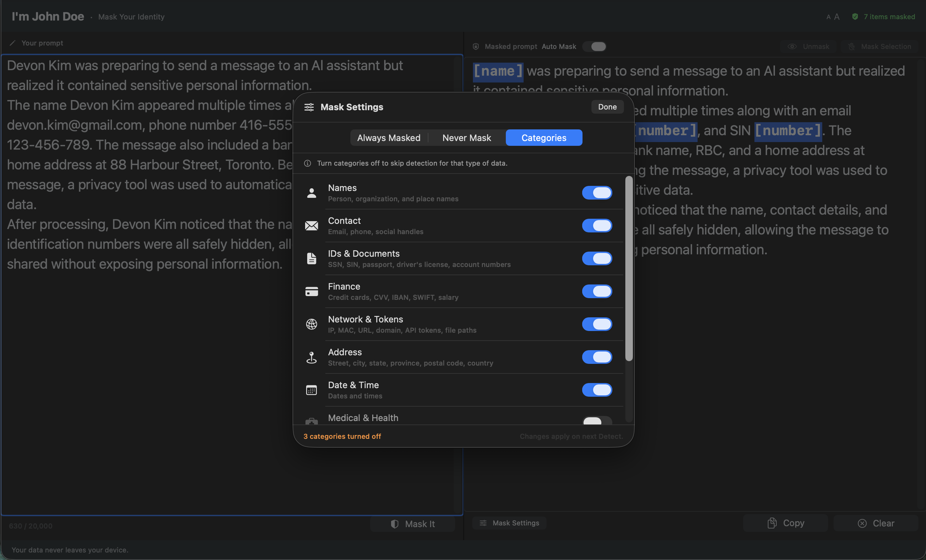Click the Date & Time calendar icon

(312, 390)
